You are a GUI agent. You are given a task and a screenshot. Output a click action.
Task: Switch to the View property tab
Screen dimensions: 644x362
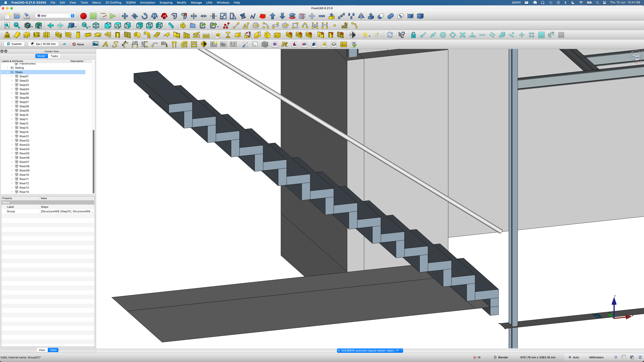point(42,350)
